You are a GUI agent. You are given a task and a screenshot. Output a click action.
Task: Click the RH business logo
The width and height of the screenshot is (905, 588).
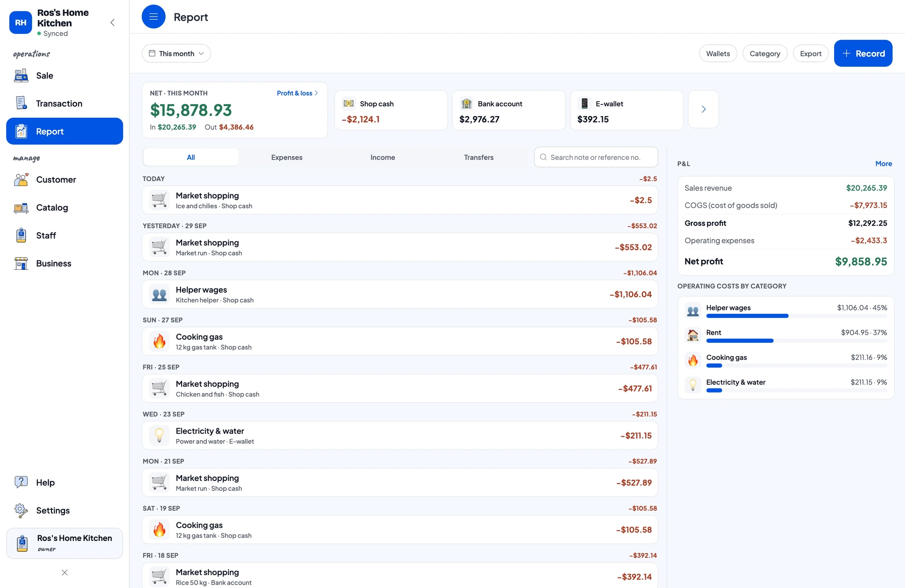(x=20, y=22)
